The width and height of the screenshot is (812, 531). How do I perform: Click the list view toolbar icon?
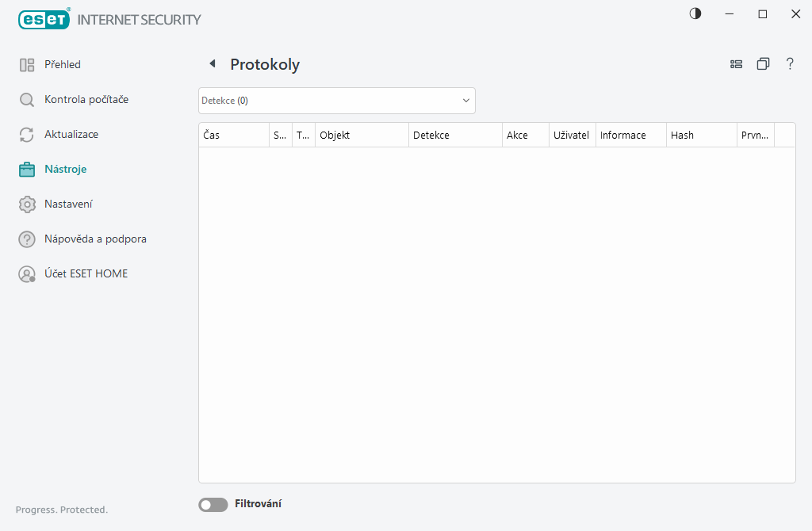pyautogui.click(x=736, y=63)
